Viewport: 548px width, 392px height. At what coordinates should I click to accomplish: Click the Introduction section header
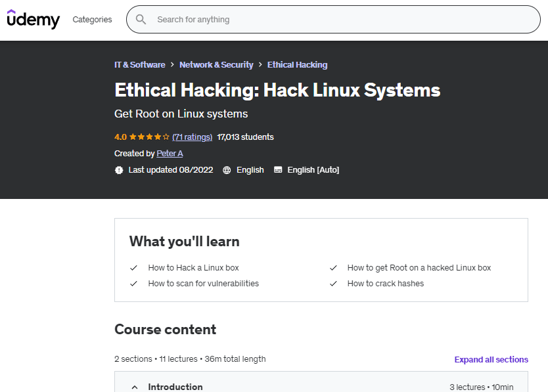[175, 387]
